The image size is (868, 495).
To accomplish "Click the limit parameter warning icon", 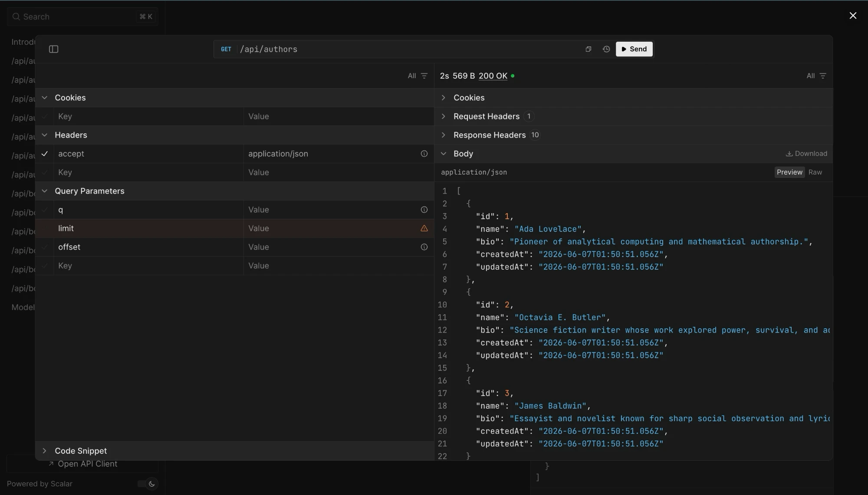I will (424, 228).
